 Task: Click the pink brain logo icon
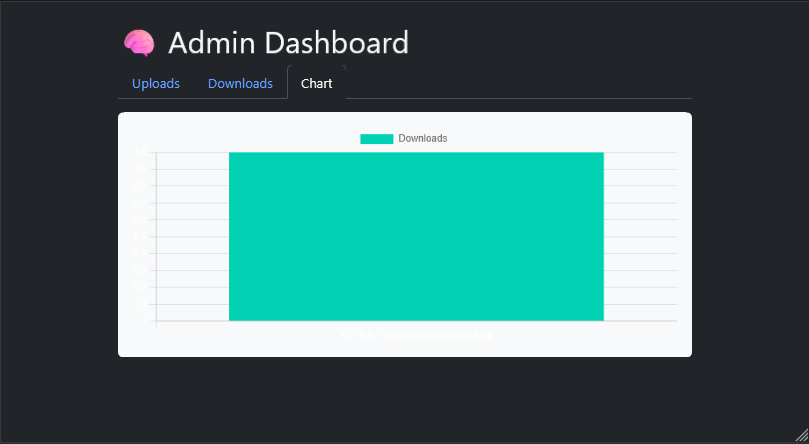pyautogui.click(x=139, y=43)
